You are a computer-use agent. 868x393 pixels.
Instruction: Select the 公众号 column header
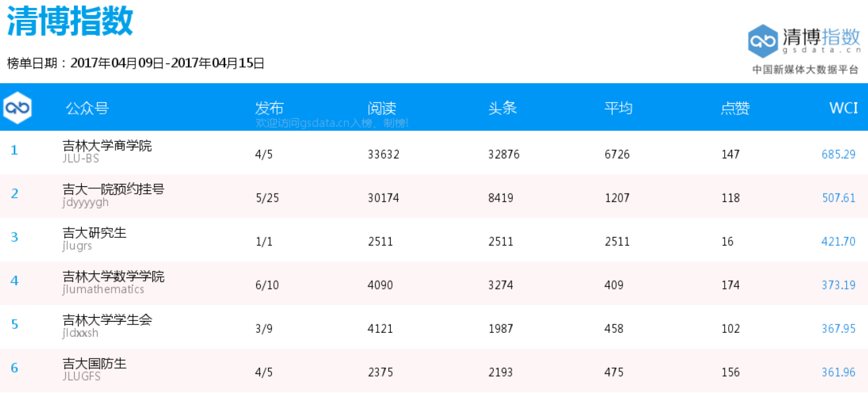click(86, 108)
